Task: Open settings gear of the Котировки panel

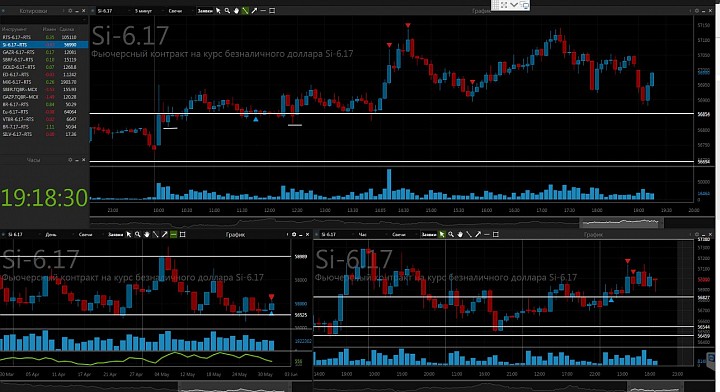Action: 70,11
